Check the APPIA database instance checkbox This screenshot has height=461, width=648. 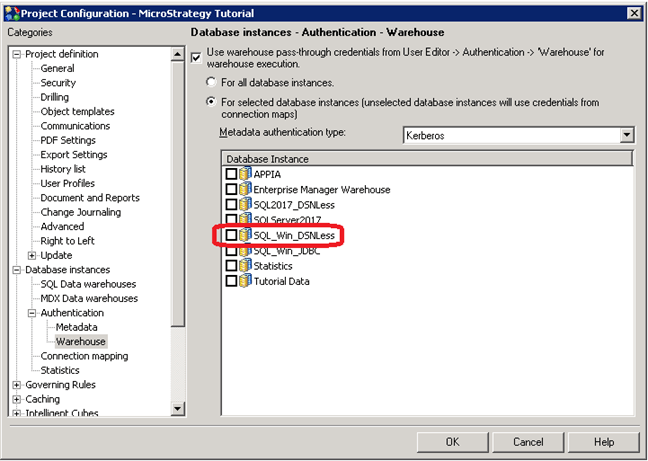[x=231, y=174]
